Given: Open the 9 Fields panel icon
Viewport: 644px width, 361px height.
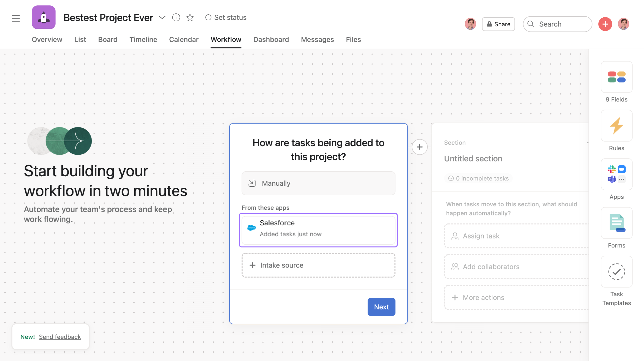Looking at the screenshot, I should point(617,77).
